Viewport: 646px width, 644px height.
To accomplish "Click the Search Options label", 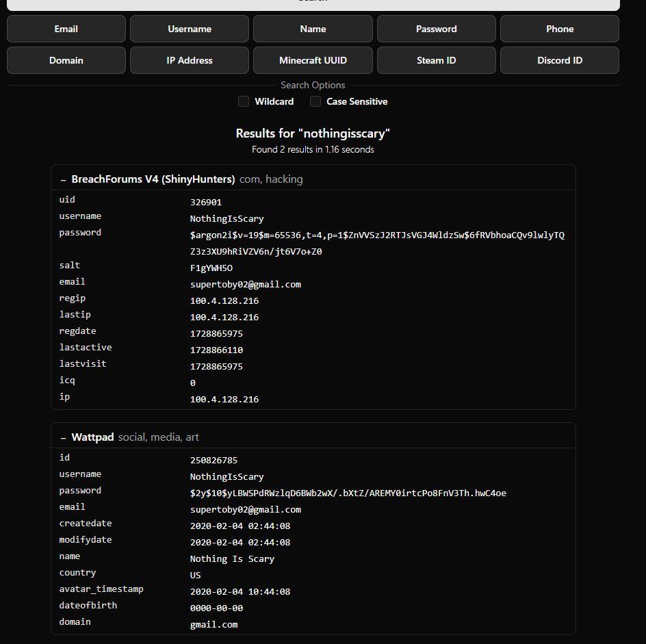I will click(313, 85).
